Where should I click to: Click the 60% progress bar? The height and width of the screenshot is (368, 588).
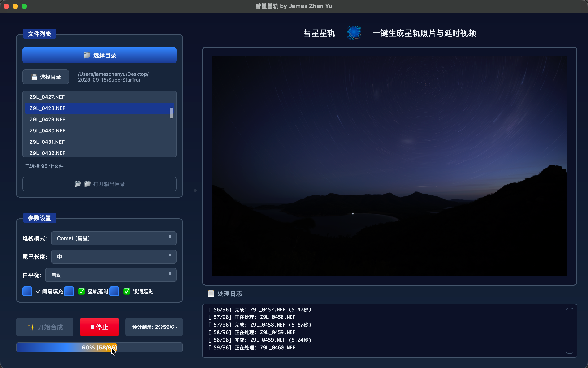click(99, 347)
